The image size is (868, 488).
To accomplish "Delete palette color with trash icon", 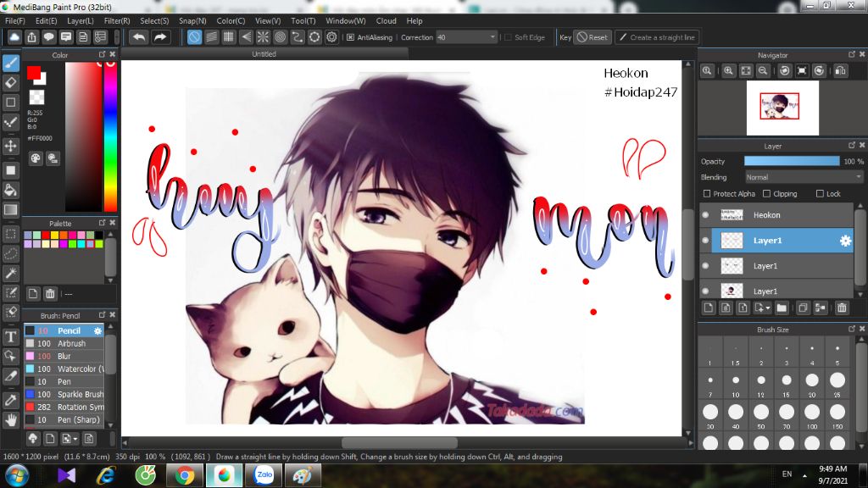I will pyautogui.click(x=50, y=294).
